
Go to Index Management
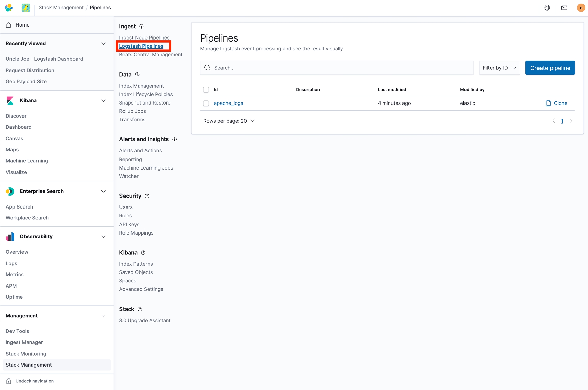point(141,86)
